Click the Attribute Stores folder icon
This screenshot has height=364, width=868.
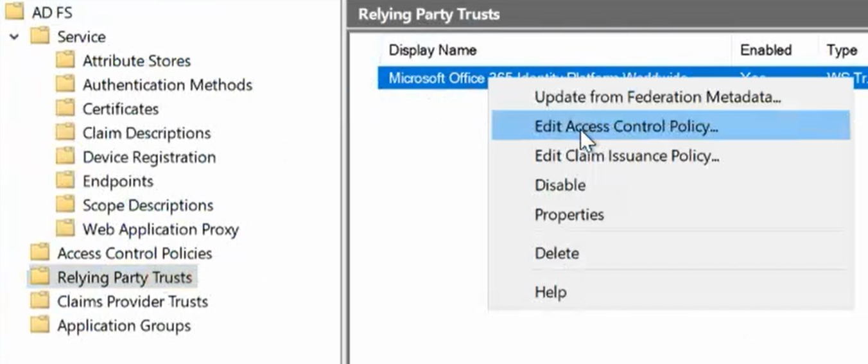65,60
